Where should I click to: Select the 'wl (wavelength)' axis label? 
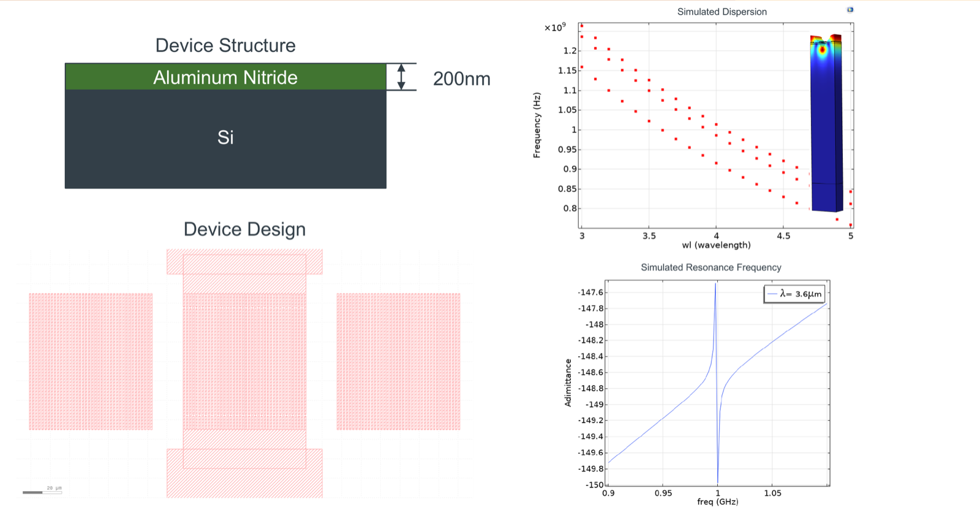point(716,245)
